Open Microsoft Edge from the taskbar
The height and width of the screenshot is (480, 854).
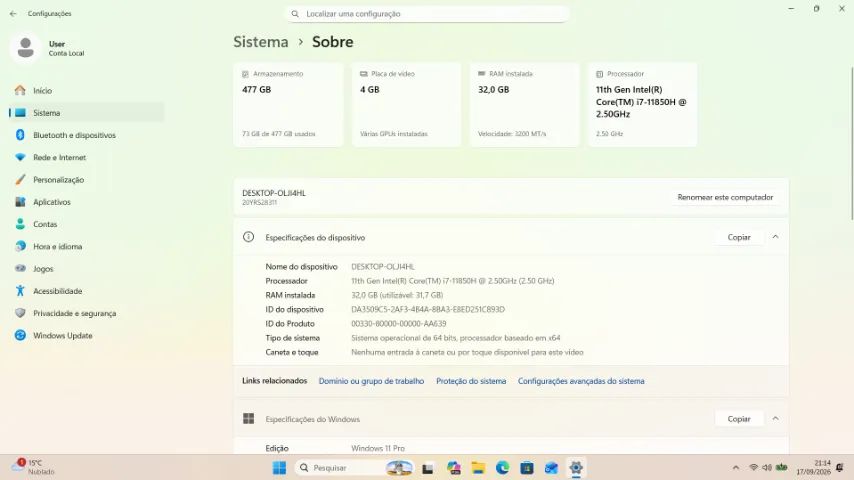[x=502, y=467]
